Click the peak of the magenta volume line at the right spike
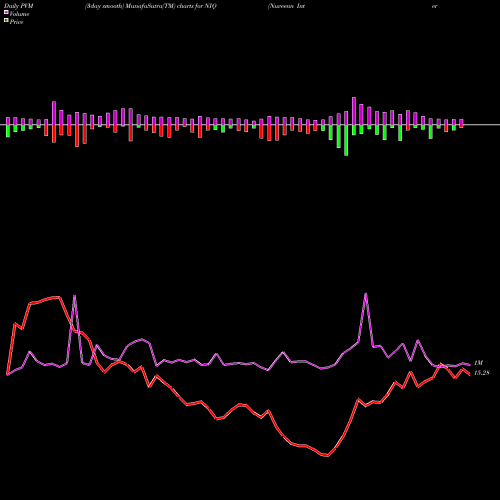The width and height of the screenshot is (500, 500). click(x=366, y=294)
